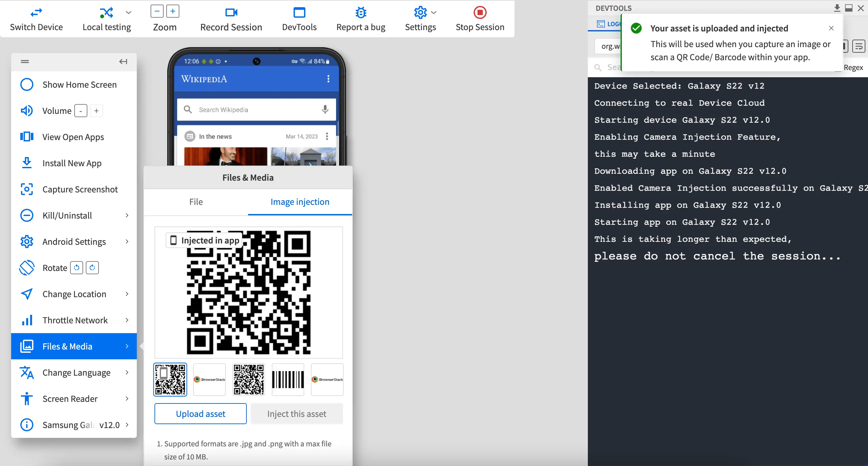This screenshot has height=466, width=868.
Task: Expand Local testing dropdown arrow
Action: [x=128, y=13]
